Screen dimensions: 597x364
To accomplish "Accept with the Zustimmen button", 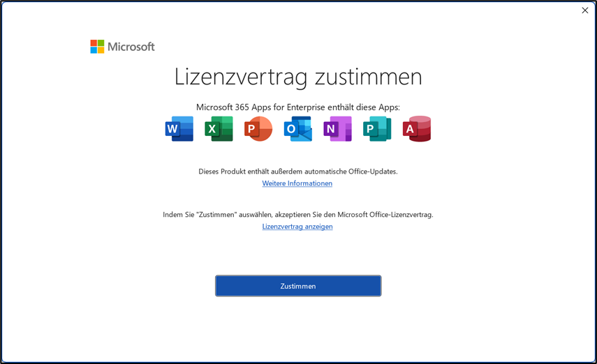I will (298, 286).
